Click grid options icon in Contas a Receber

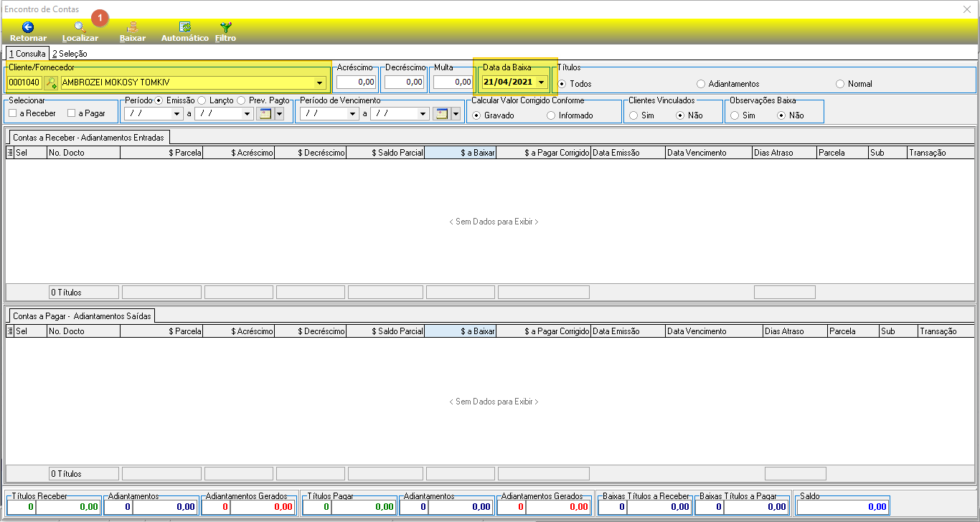[x=10, y=153]
